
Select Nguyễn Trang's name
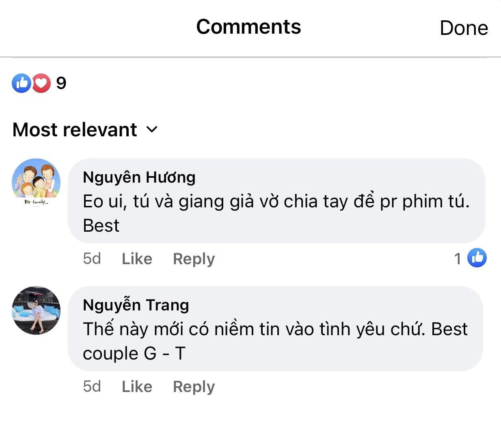point(136,305)
